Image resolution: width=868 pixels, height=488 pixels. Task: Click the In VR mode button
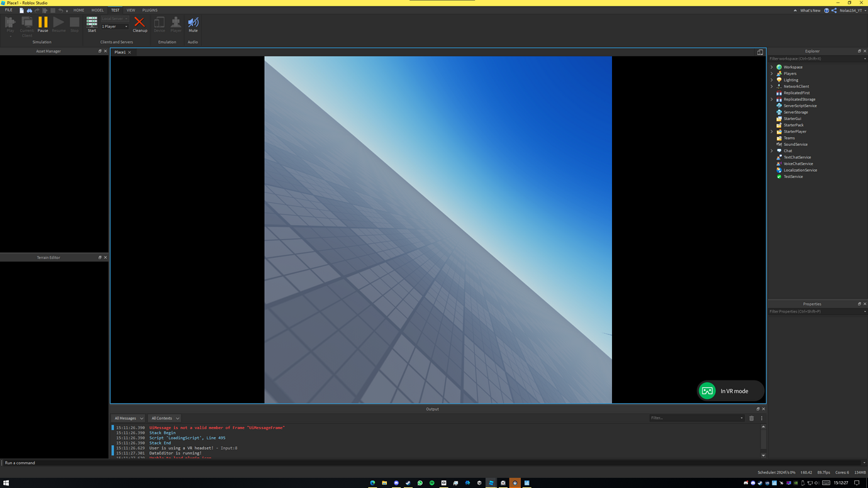[731, 391]
